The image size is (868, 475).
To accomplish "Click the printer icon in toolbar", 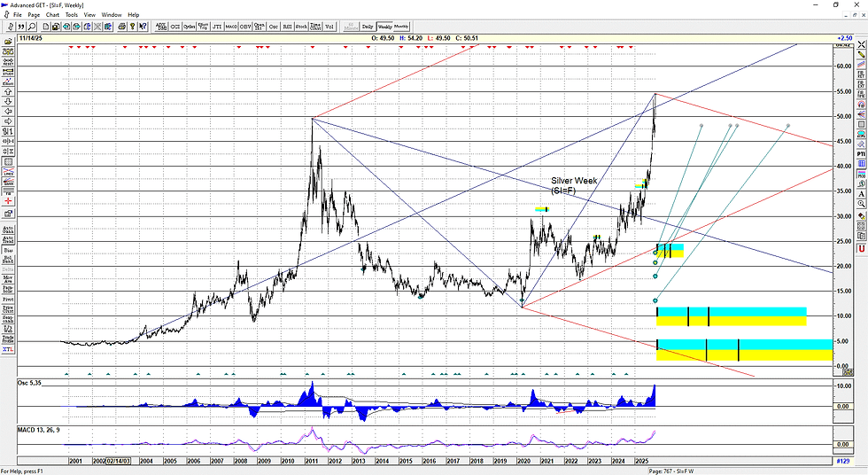I will pyautogui.click(x=122, y=27).
